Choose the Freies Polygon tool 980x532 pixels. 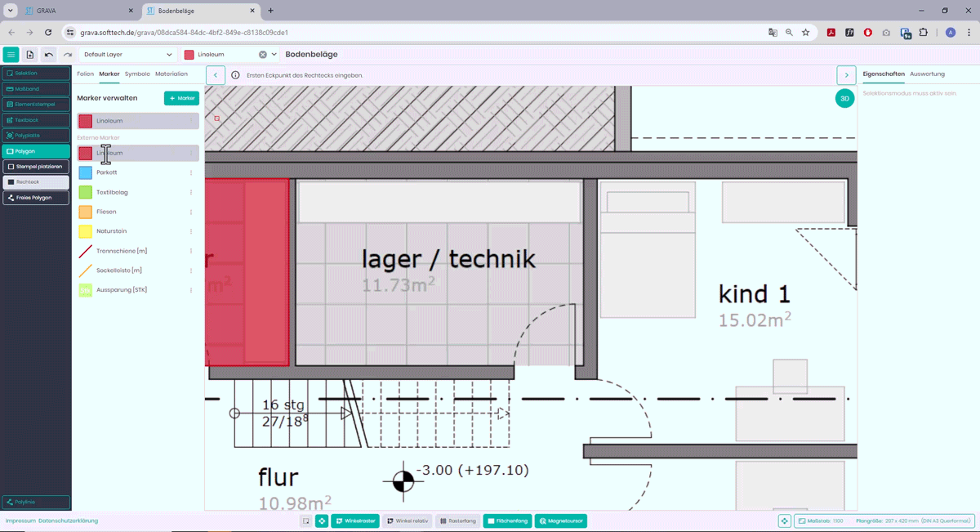[x=36, y=198]
